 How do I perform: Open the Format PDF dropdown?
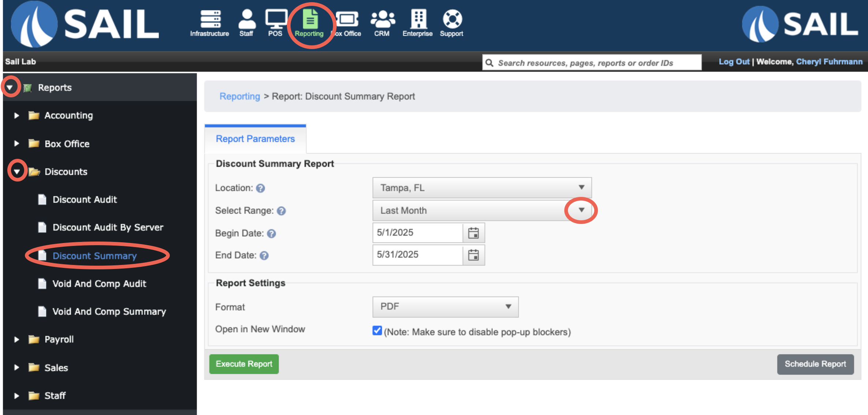(445, 307)
